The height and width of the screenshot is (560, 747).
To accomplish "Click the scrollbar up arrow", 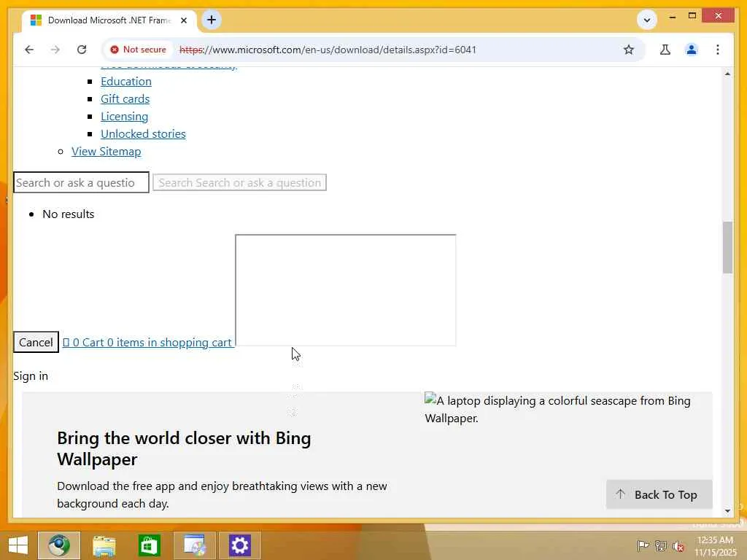I will [x=727, y=74].
